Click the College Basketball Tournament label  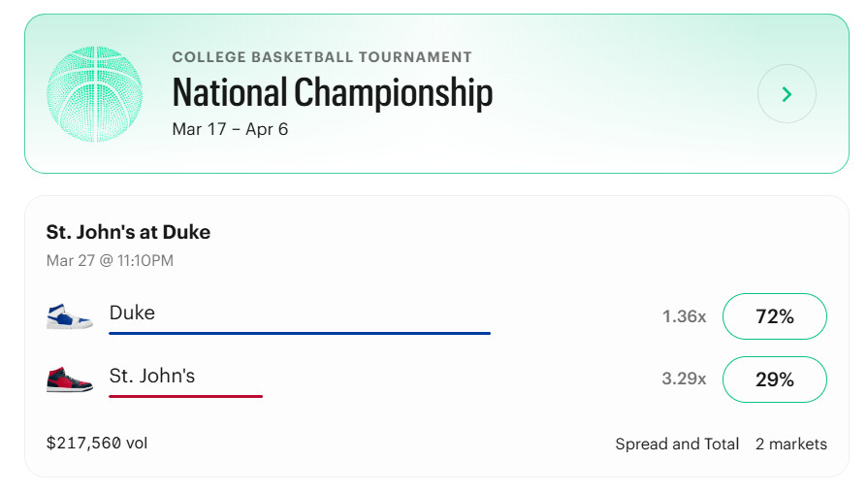coord(322,57)
